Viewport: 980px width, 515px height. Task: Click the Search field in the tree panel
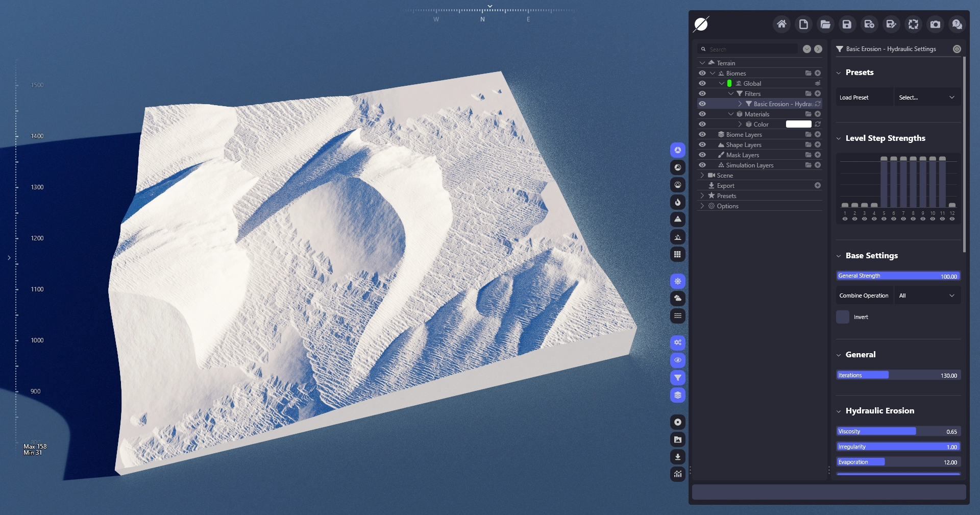tap(750, 50)
